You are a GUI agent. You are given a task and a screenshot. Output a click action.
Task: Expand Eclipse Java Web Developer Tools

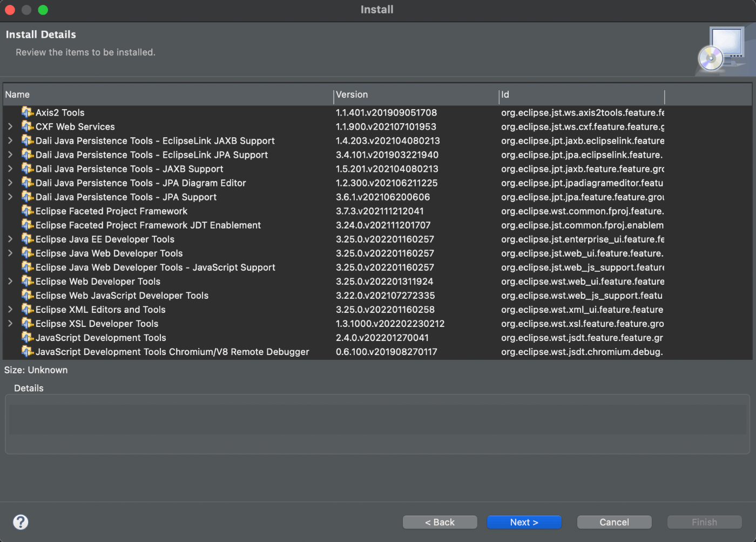(x=10, y=253)
